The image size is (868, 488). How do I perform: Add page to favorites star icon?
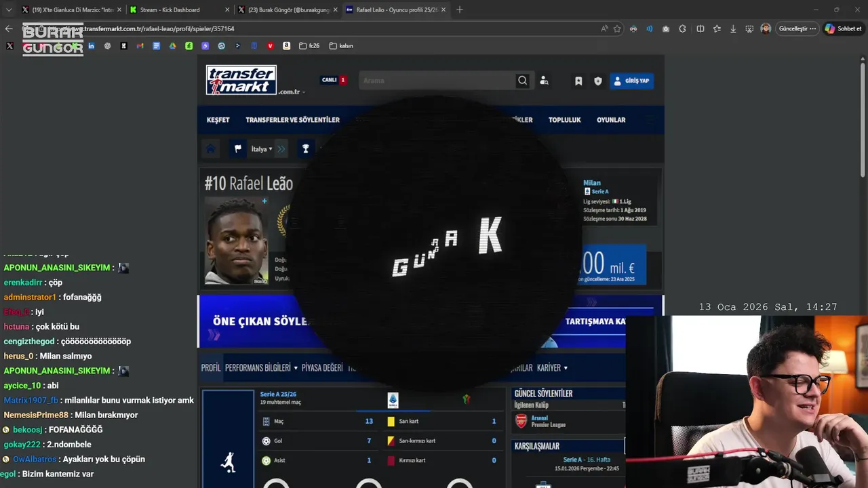[617, 28]
